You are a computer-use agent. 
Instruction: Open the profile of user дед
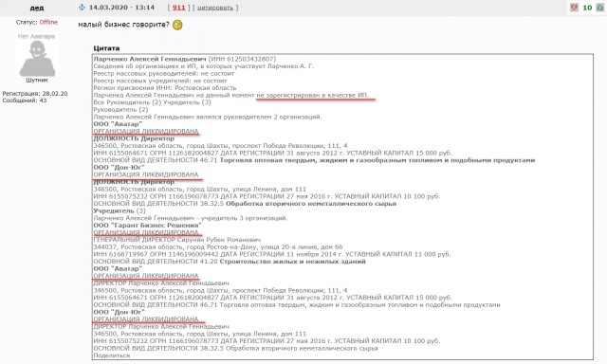[x=37, y=8]
